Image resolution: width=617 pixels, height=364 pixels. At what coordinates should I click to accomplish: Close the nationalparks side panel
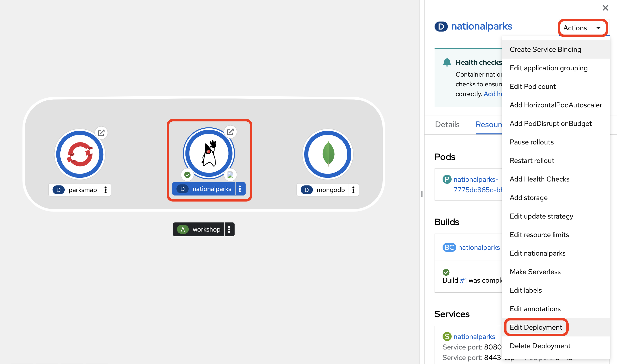[x=605, y=8]
